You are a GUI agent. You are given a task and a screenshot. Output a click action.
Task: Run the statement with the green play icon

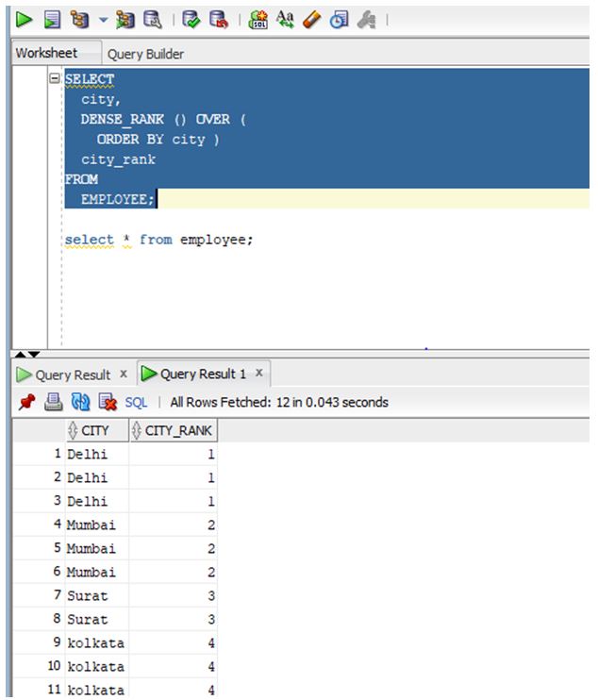tap(24, 20)
